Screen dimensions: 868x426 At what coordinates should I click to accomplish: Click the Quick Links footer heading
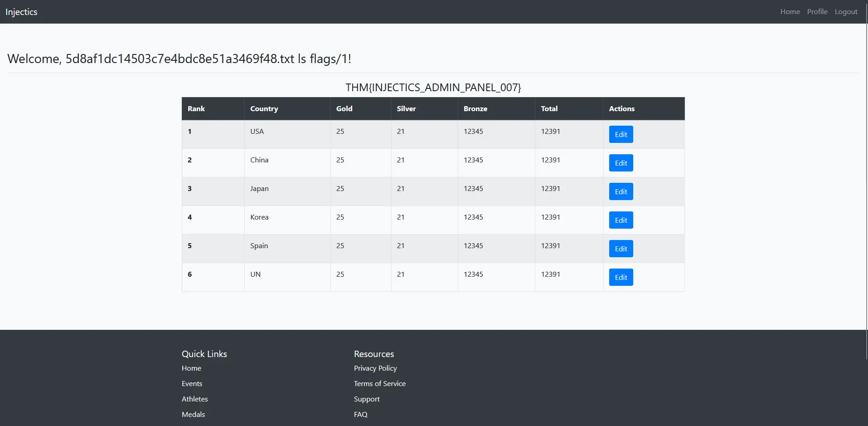click(204, 354)
